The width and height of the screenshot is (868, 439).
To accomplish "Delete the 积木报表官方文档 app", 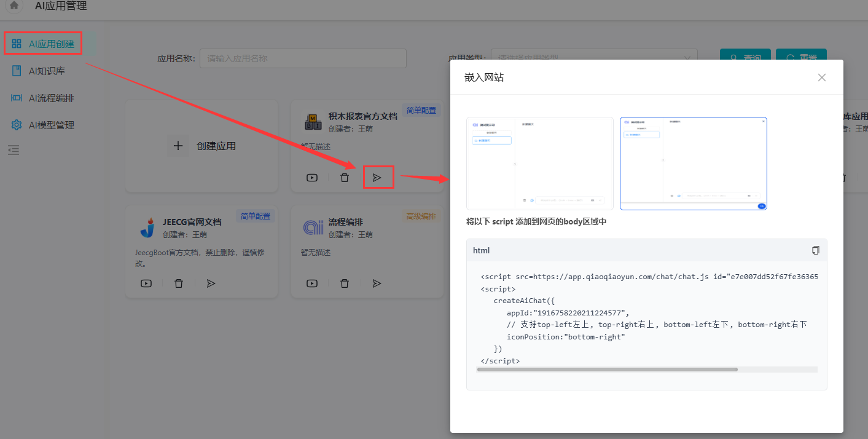I will coord(345,178).
